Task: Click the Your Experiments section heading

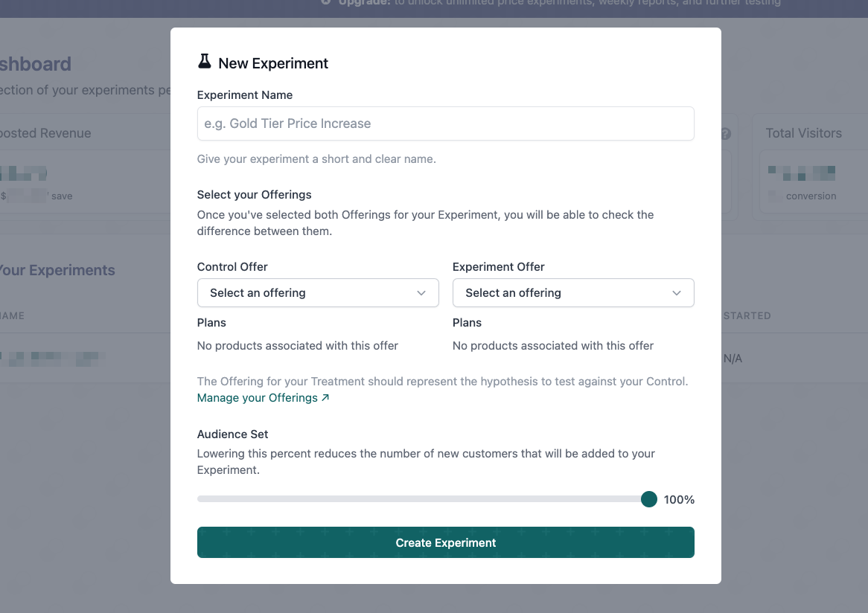Action: pos(58,270)
